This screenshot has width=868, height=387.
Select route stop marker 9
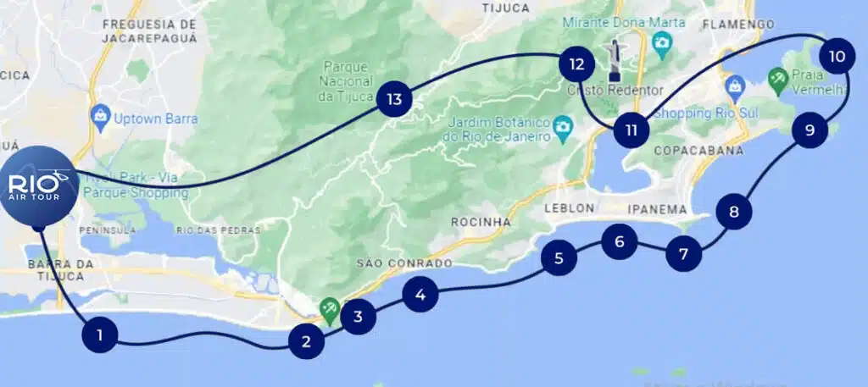tap(810, 130)
